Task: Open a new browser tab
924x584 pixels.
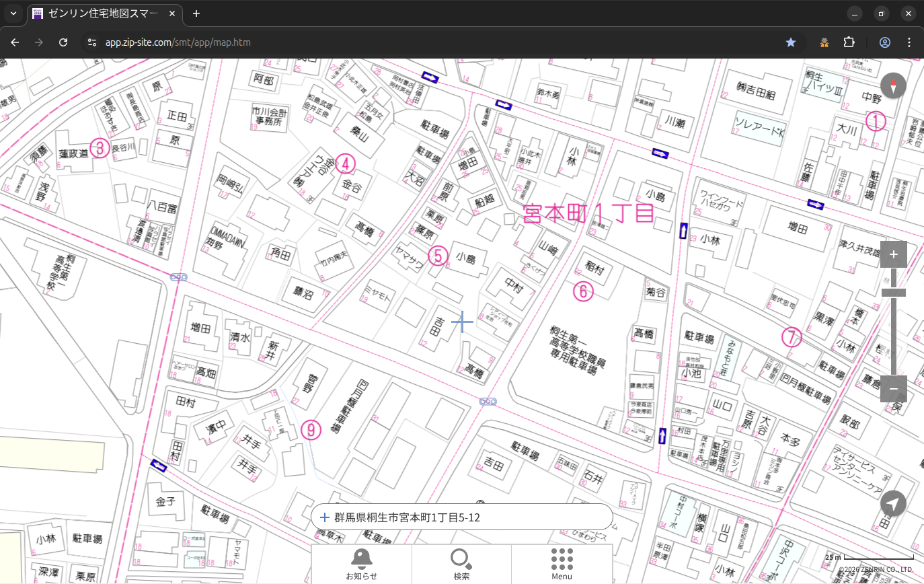Action: [x=196, y=13]
